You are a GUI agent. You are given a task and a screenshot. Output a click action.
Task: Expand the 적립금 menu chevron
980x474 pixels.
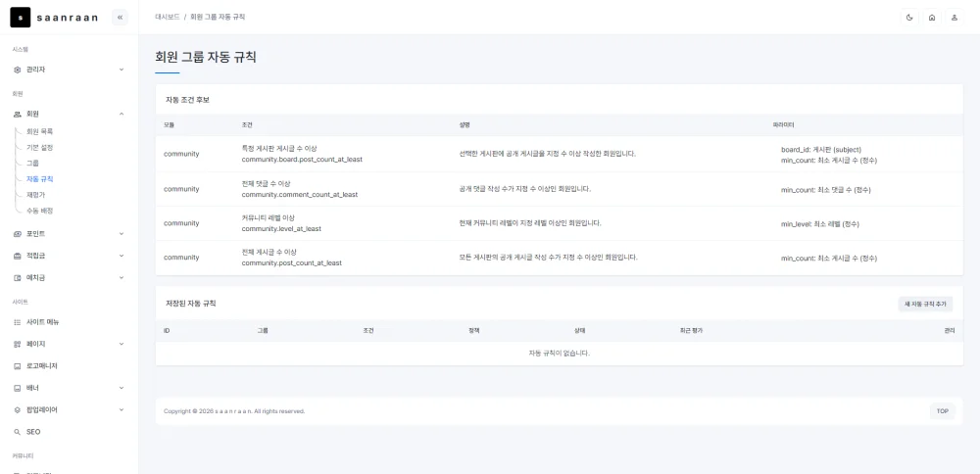click(122, 256)
